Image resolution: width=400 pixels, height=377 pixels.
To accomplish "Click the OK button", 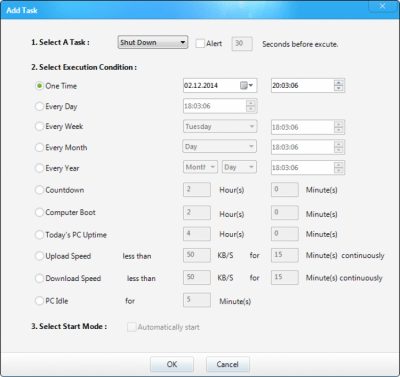I will click(172, 364).
